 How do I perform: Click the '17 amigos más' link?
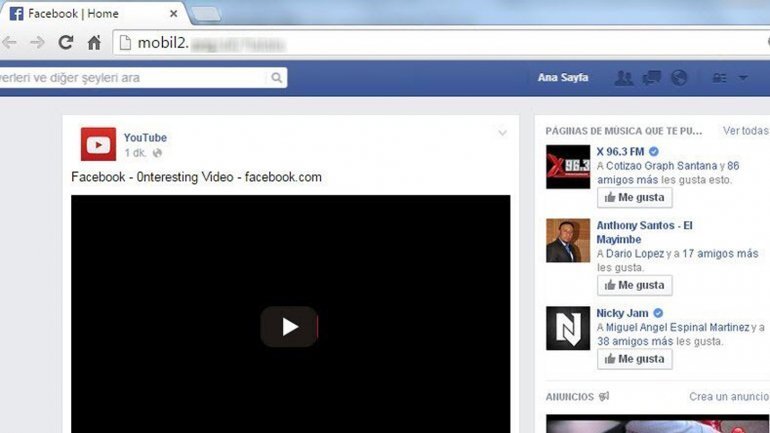tap(720, 253)
